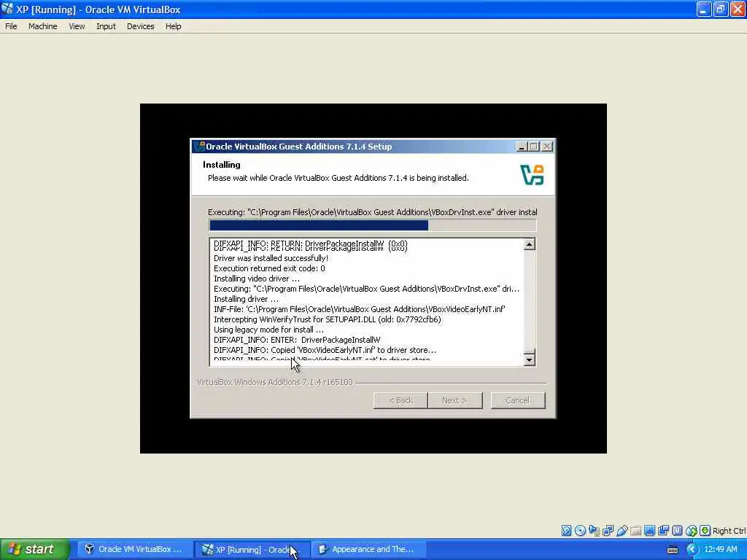The height and width of the screenshot is (560, 747).
Task: Click the install log scrollbar track
Action: coord(530,299)
